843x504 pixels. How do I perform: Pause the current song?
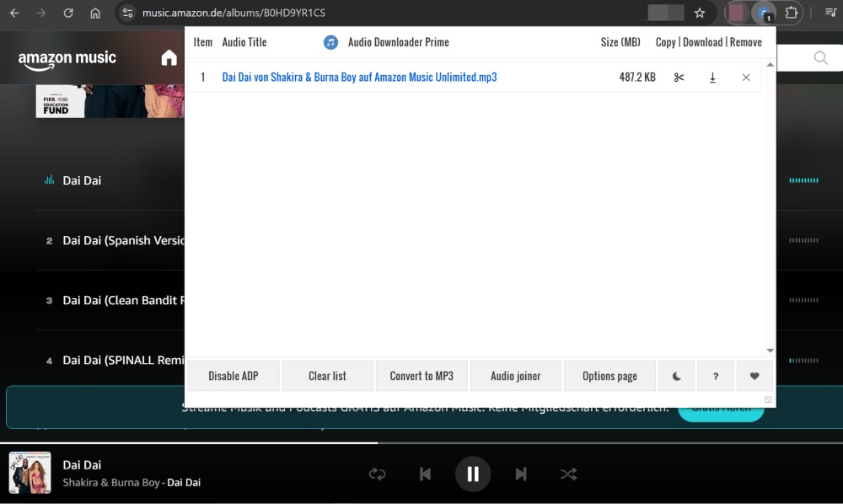point(473,474)
